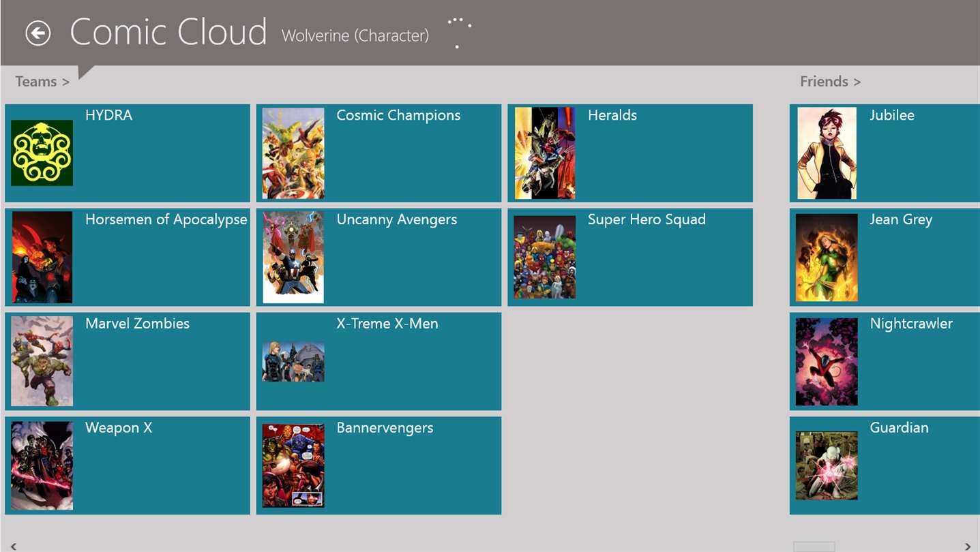Click the Marvel Zombies cover thumbnail
The image size is (980, 552).
pos(42,361)
